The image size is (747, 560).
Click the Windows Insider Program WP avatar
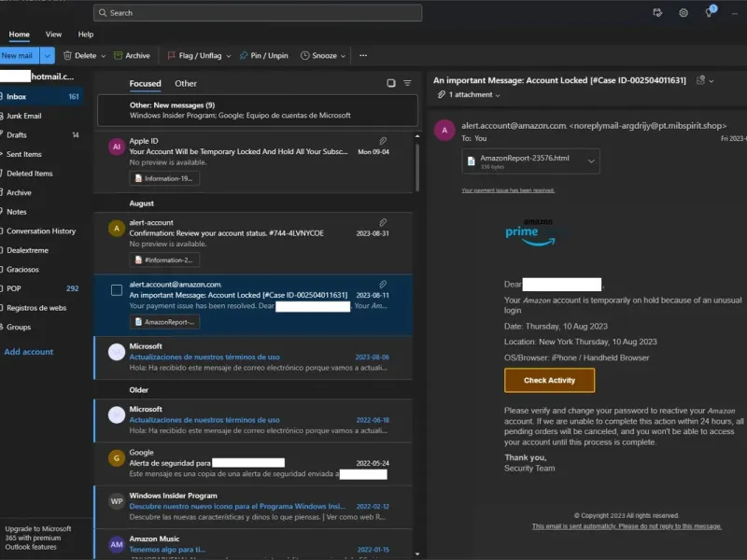(x=116, y=501)
